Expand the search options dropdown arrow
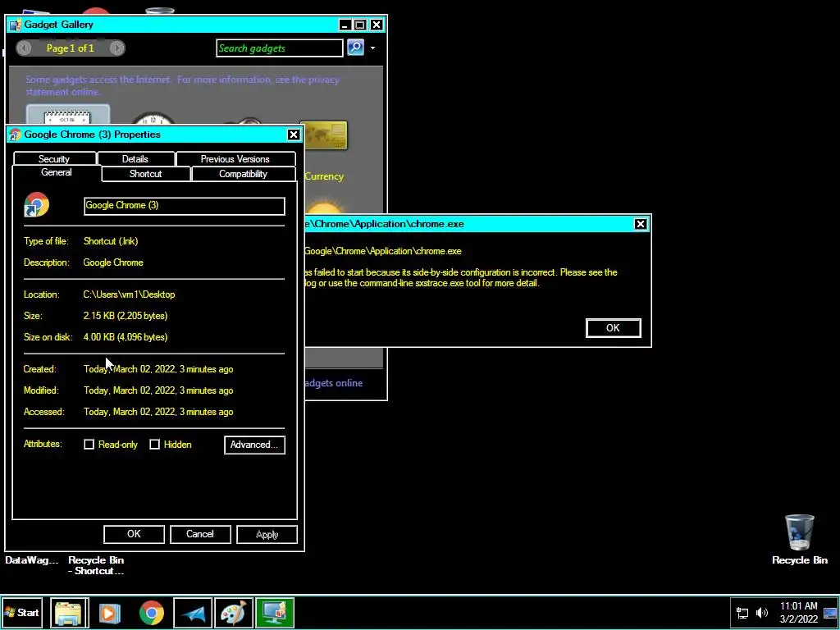Screen dimensions: 840x630 [373, 48]
